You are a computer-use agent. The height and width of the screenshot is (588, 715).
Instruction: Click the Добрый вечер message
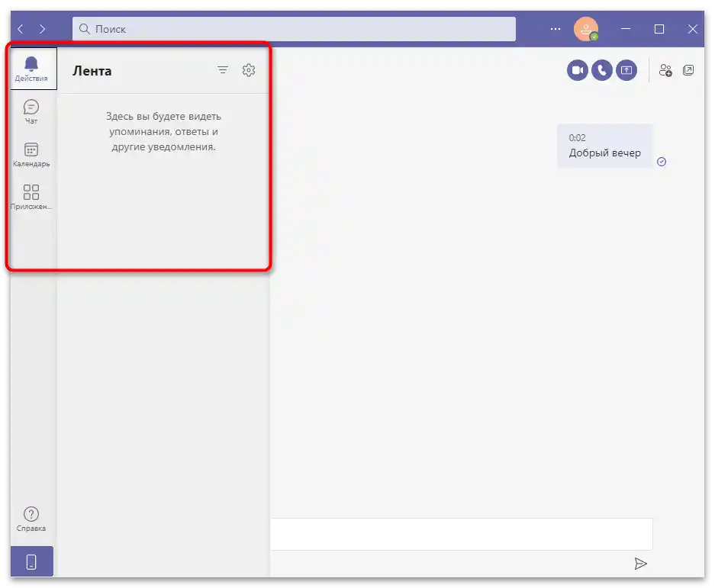[605, 146]
